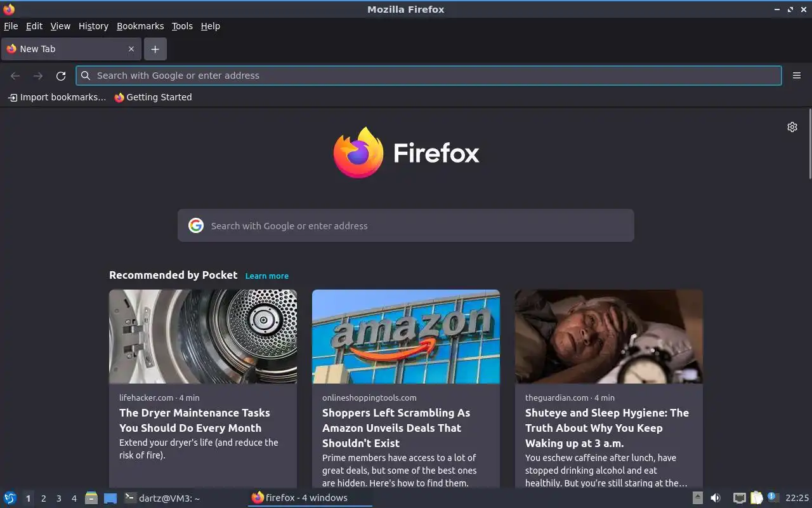The image size is (812, 508).
Task: Focus the top address bar field
Action: (429, 76)
